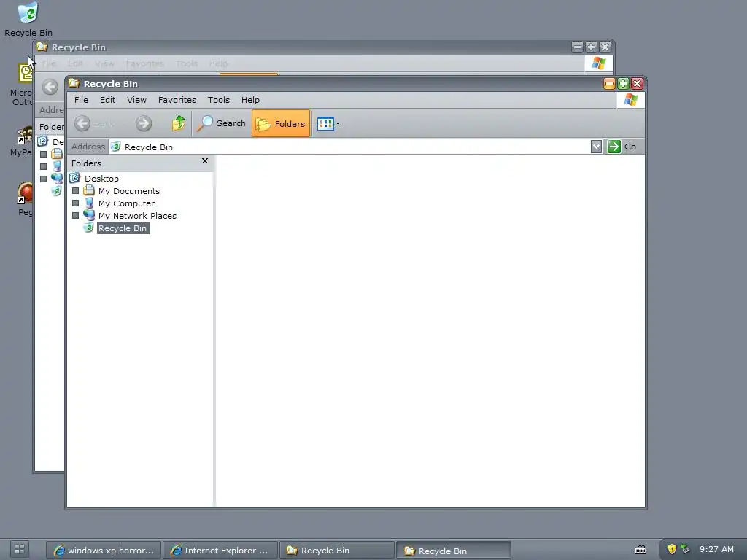
Task: Click the front window title bar folder icon
Action: (74, 83)
